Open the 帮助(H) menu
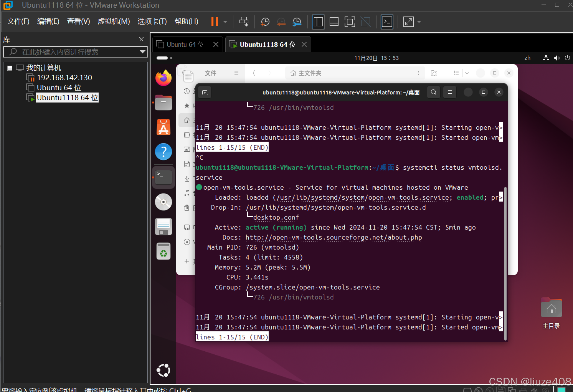 [187, 22]
